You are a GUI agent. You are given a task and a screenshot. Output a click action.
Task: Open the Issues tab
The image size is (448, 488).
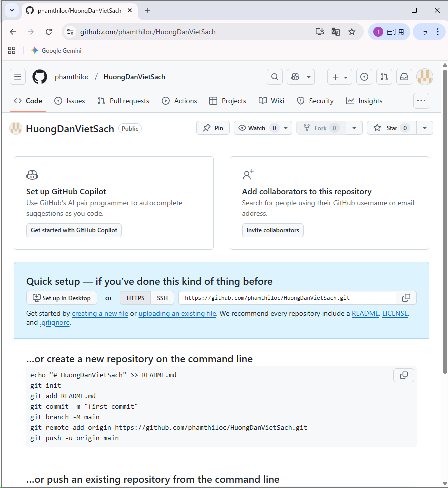pos(70,101)
